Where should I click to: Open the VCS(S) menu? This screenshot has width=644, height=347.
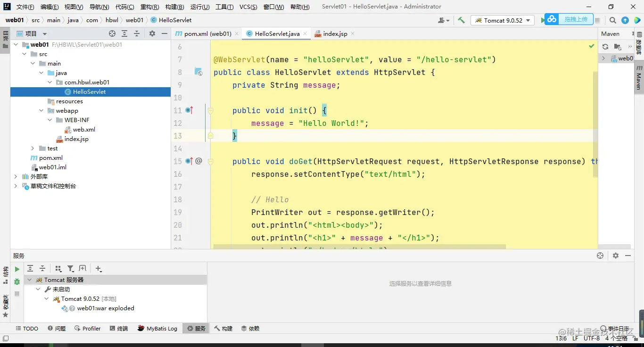[x=248, y=7]
